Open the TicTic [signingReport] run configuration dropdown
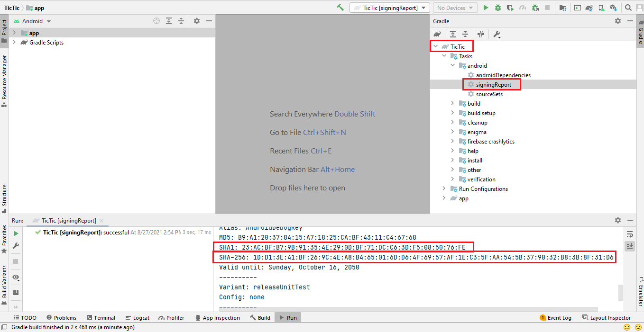The height and width of the screenshot is (332, 644). [x=390, y=8]
